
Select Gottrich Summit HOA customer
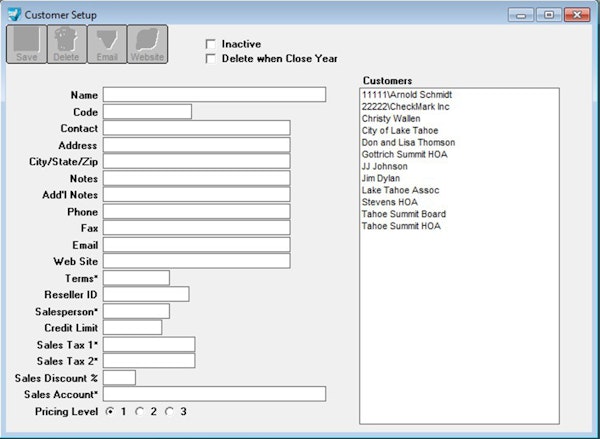406,154
